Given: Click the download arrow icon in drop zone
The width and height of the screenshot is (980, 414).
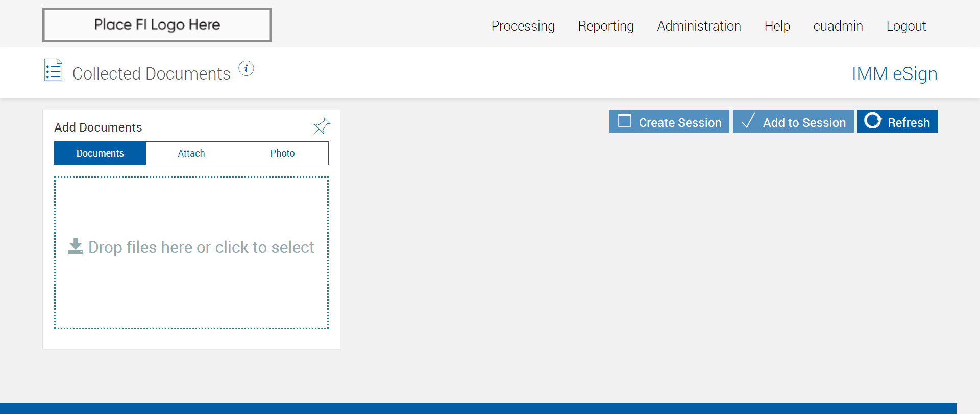Looking at the screenshot, I should 76,246.
